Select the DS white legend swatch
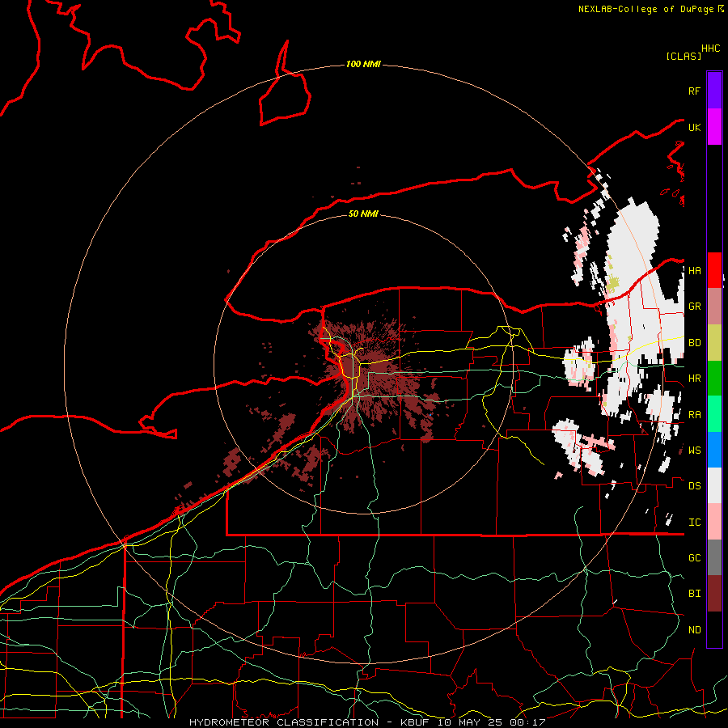 (714, 485)
